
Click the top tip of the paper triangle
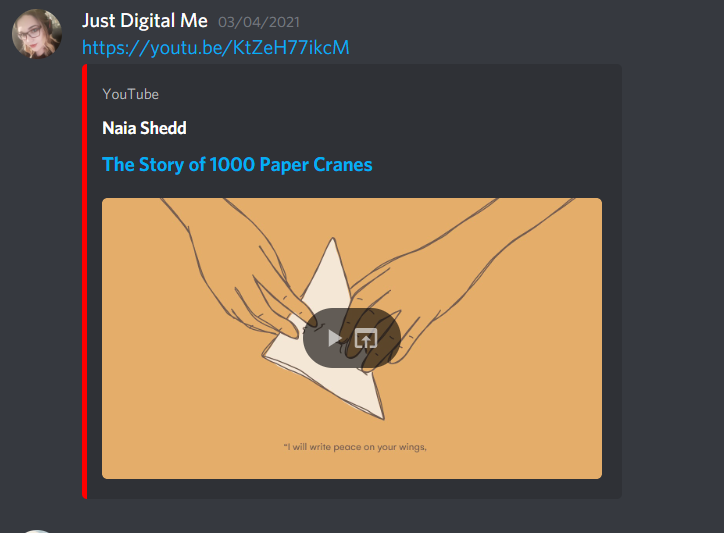tap(333, 240)
